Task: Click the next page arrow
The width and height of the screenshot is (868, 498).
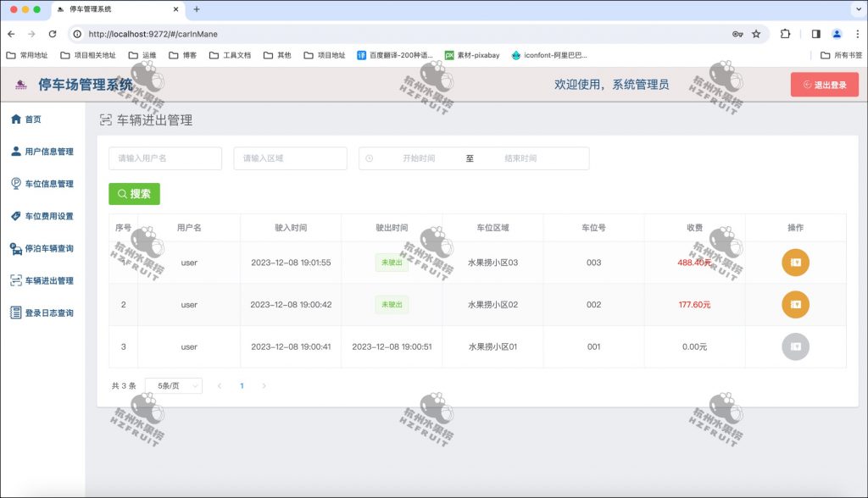Action: (264, 385)
